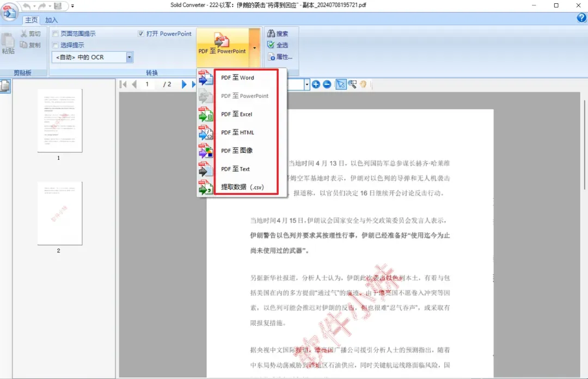The width and height of the screenshot is (588, 379).
Task: Uncheck the 打开 PowerPoint checkbox
Action: point(141,34)
